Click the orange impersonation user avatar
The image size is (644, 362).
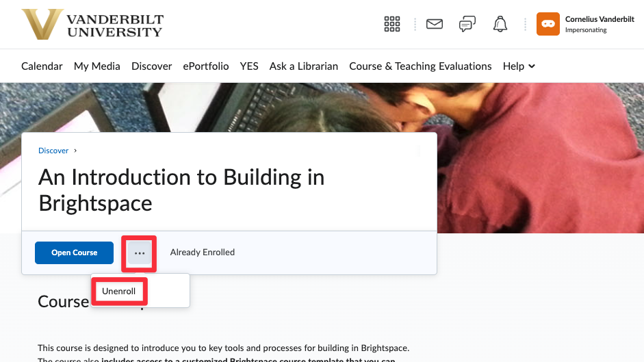(548, 25)
